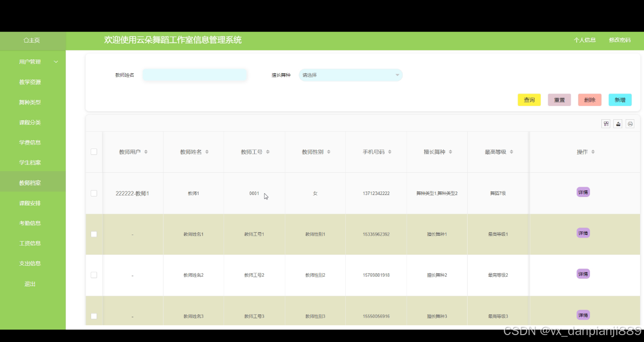
Task: Open 详情 for 教师1 row
Action: coord(583,192)
